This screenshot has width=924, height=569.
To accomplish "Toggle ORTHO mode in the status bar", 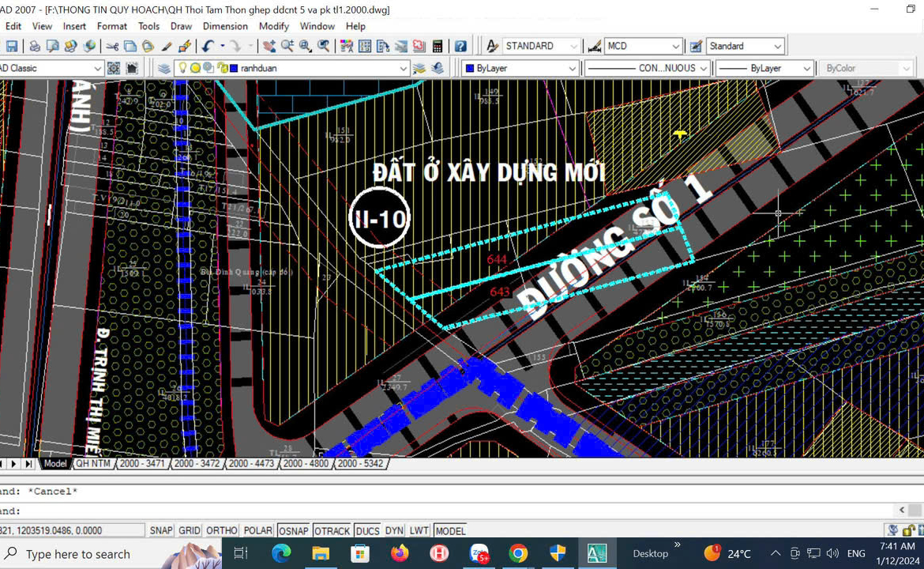I will point(222,531).
